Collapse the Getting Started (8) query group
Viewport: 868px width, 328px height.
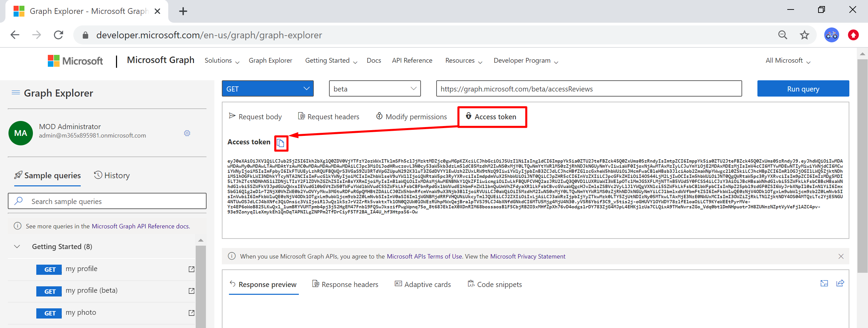(17, 246)
